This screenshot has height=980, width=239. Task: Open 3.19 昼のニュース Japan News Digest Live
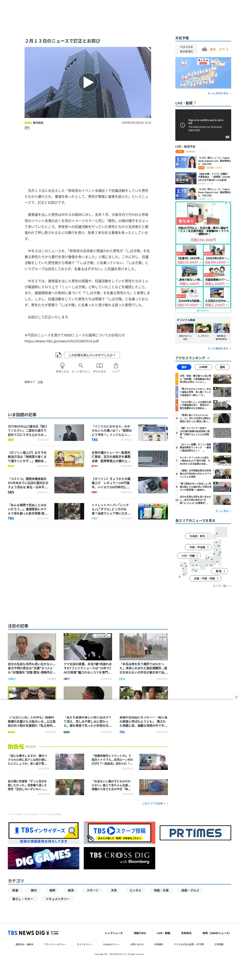coord(203,163)
